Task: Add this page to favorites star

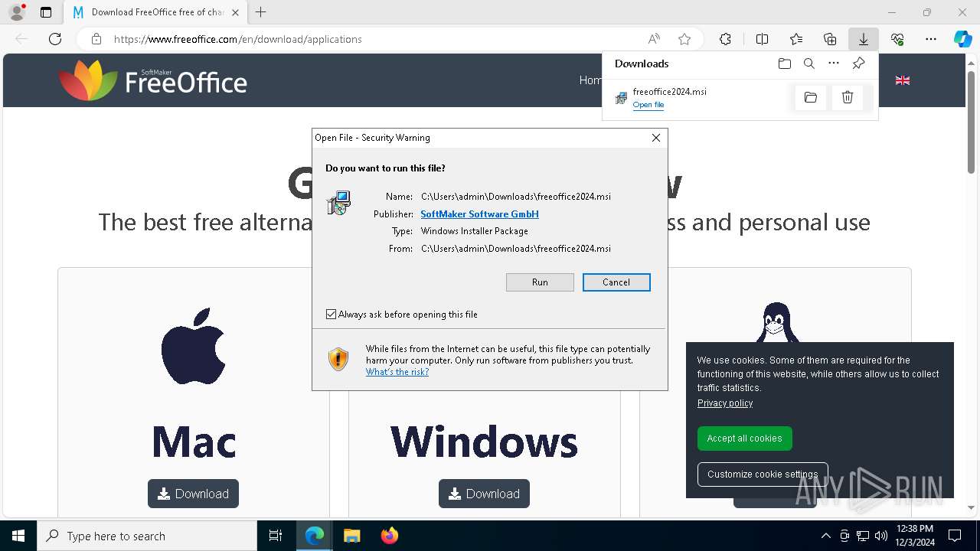Action: click(684, 39)
